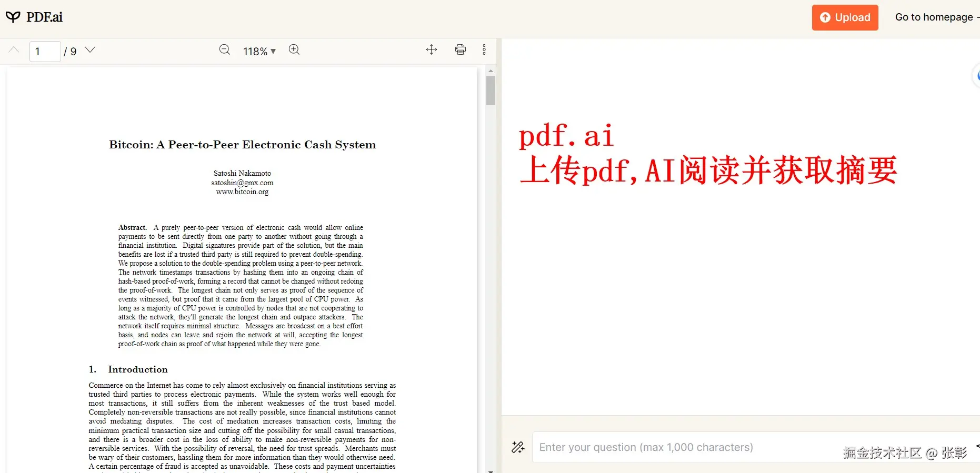Click the Upload button
This screenshot has height=473, width=980.
[x=845, y=17]
